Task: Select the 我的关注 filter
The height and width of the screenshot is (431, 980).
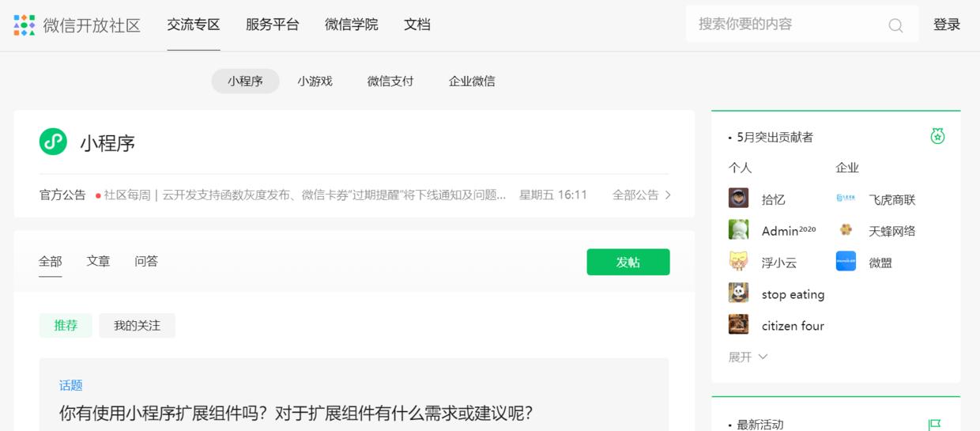Action: [x=137, y=325]
